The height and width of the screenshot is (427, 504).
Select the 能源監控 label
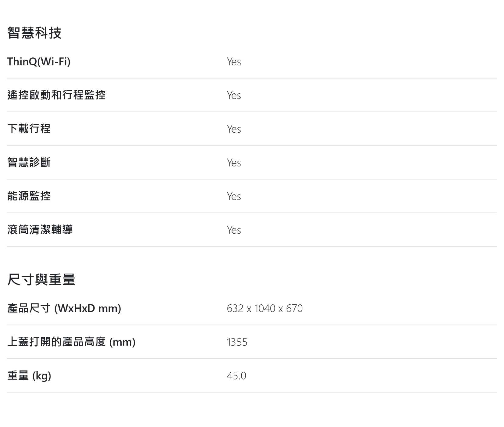pos(29,196)
